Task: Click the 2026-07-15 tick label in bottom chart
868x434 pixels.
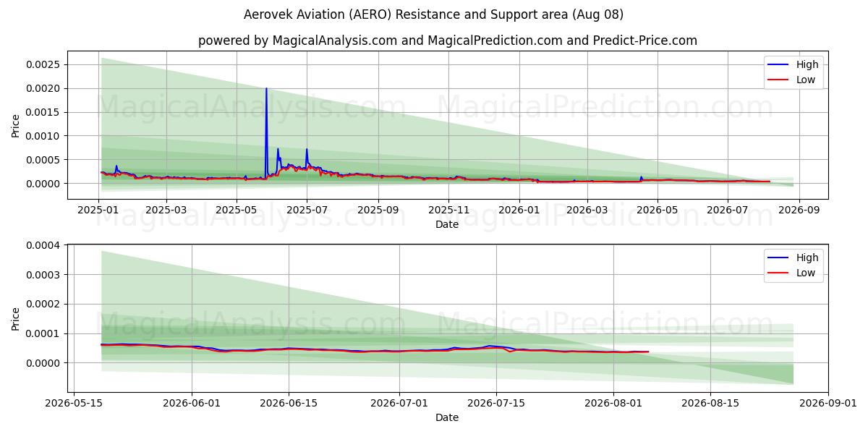Action: pyautogui.click(x=496, y=404)
